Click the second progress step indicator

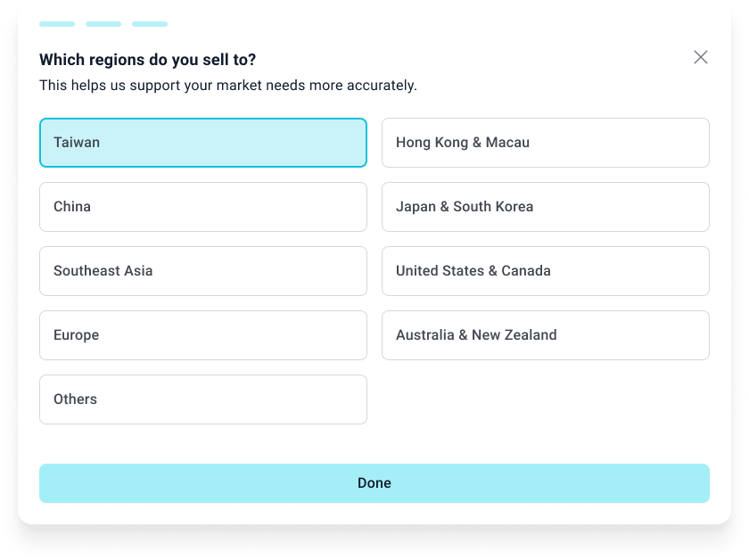(x=103, y=24)
